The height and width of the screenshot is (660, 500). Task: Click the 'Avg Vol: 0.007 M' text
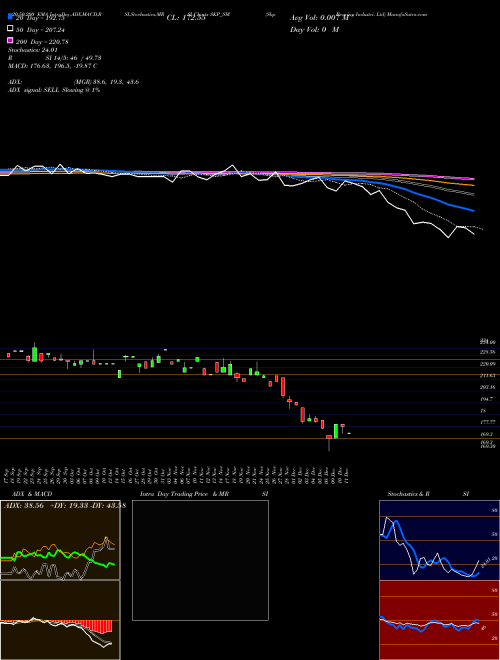click(x=319, y=18)
